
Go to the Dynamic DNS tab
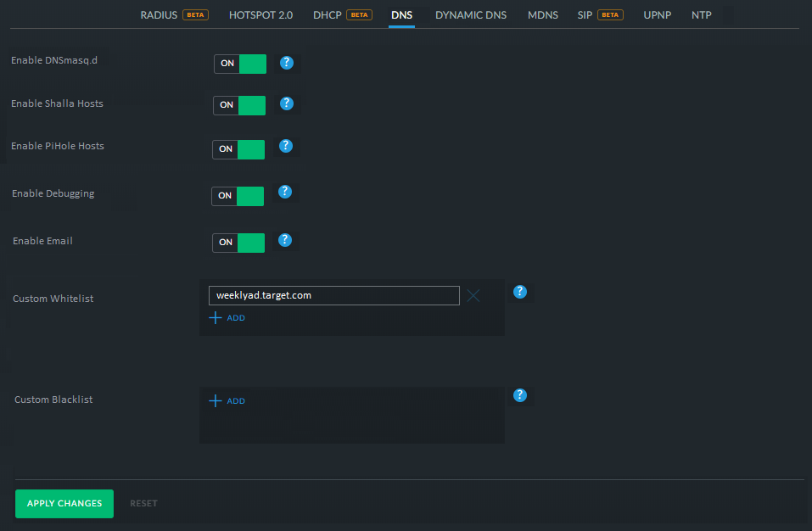click(x=470, y=15)
